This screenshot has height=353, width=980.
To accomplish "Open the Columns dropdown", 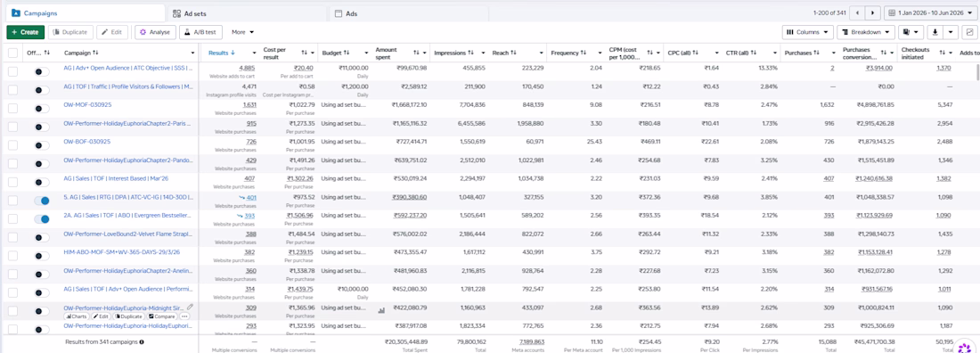I will point(808,32).
